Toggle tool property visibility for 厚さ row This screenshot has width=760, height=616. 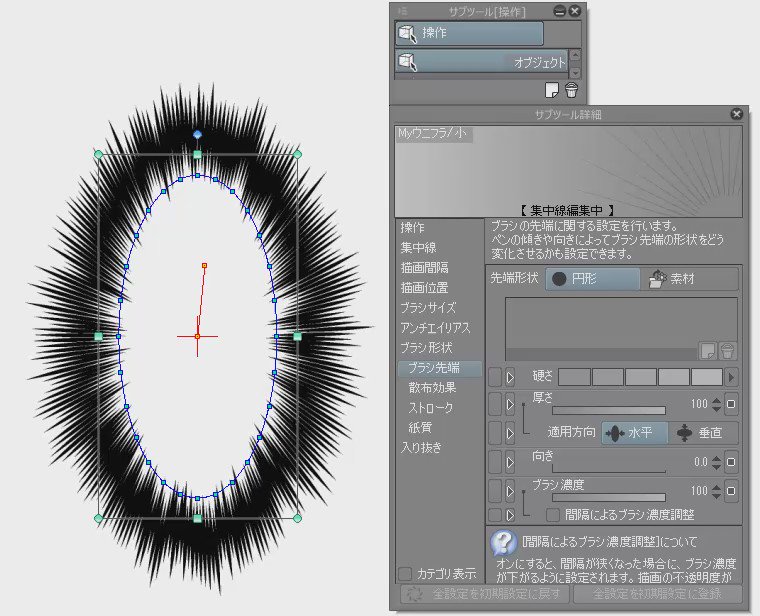495,404
